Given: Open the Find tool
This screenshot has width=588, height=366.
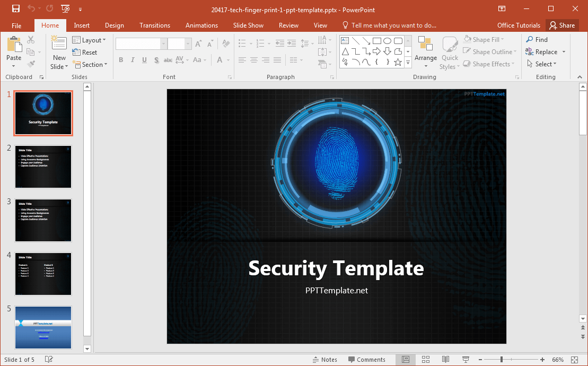Looking at the screenshot, I should (537, 39).
